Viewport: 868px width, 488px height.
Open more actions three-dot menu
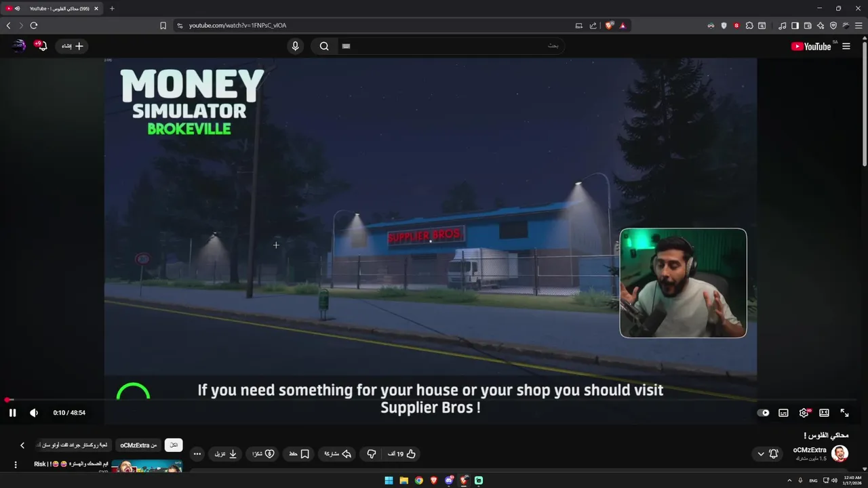pyautogui.click(x=197, y=454)
